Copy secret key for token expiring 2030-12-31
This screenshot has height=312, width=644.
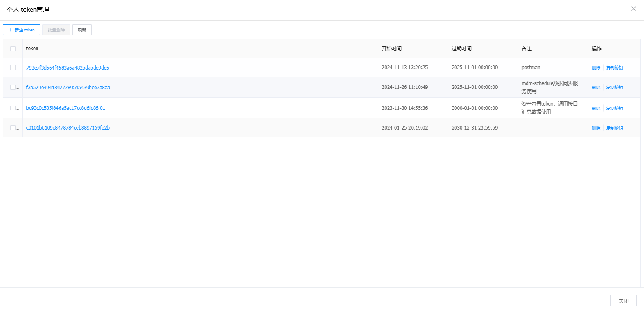pos(614,128)
